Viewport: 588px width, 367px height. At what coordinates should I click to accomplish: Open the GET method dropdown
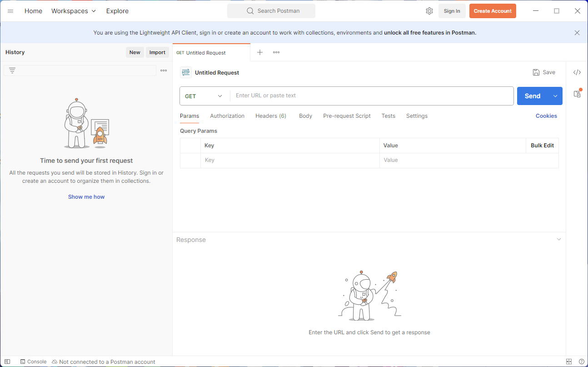pos(204,96)
